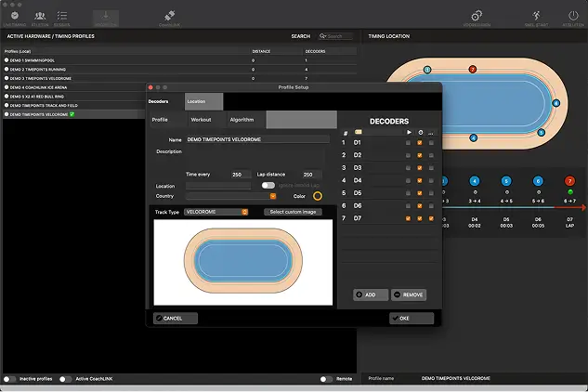Screen dimensions: 588x392
Task: Click the profile Name input field
Action: click(x=257, y=139)
